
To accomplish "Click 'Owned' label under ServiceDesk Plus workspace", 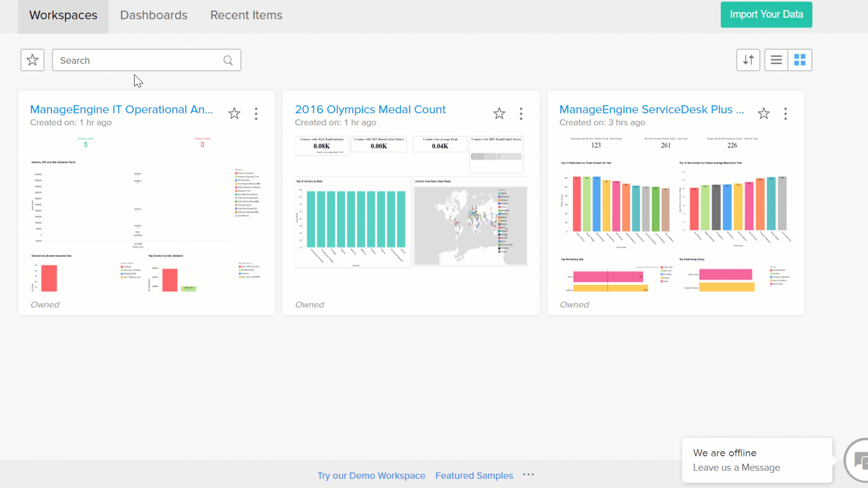I will [574, 305].
